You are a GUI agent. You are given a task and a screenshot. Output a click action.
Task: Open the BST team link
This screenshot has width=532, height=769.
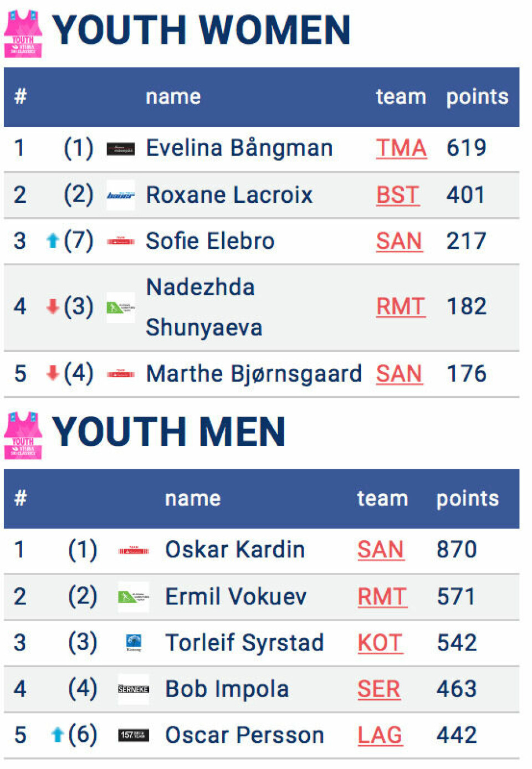tap(397, 195)
